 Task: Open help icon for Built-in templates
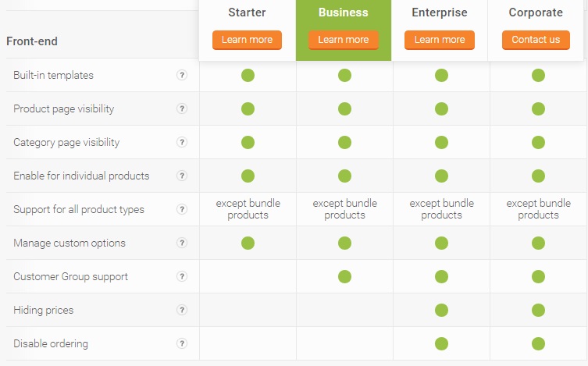[x=182, y=75]
